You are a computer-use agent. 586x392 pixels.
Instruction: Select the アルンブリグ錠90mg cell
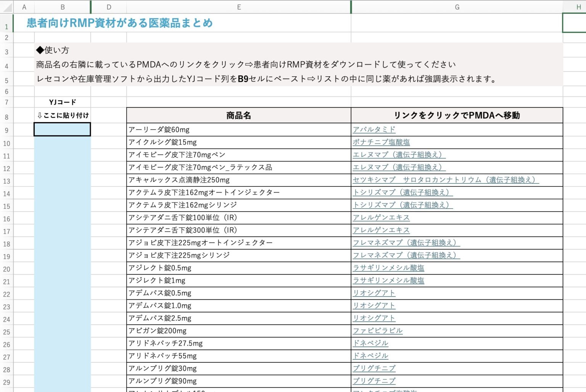[x=239, y=381]
